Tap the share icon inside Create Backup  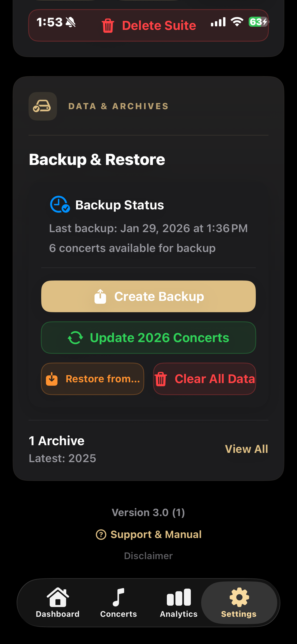(x=101, y=296)
